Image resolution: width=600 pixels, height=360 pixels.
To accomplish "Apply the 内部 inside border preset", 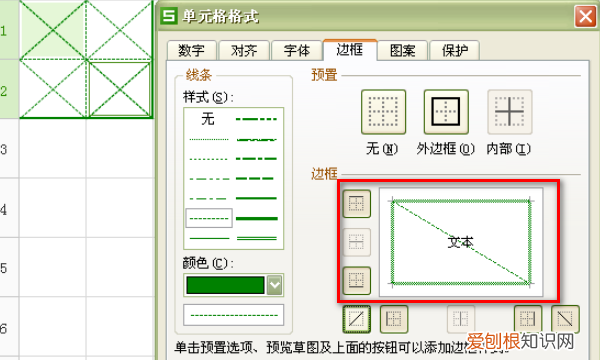I will [x=509, y=112].
